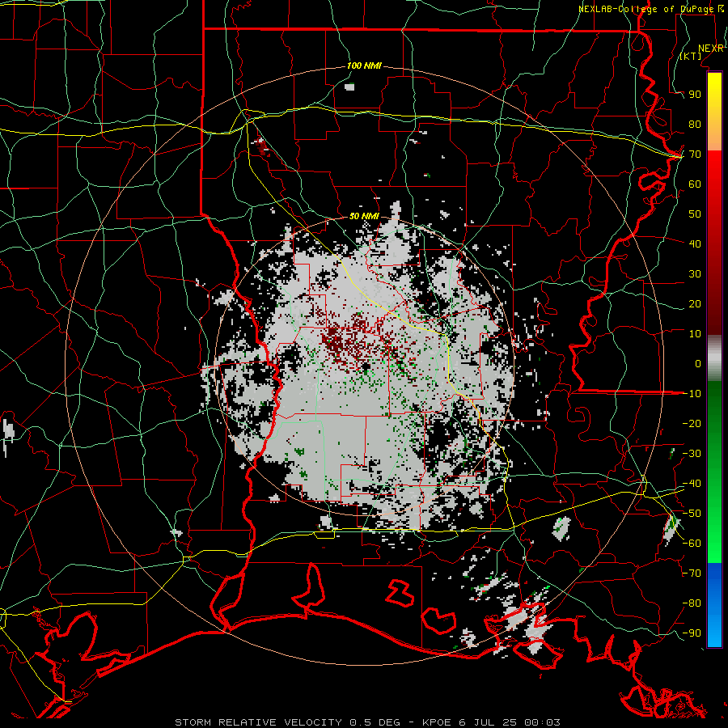
Task: Click the "STORM RELATIVE VELOCITY" product title
Action: coord(258,722)
